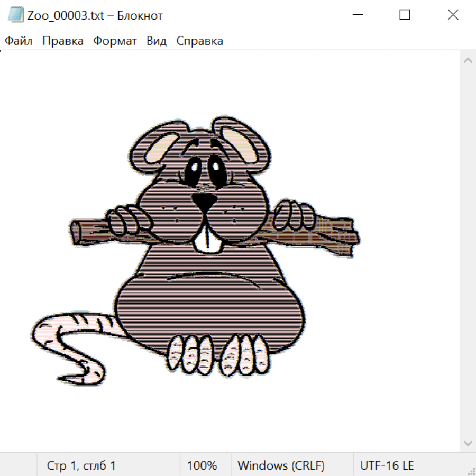Click the 'Стр 1, стлб 1' status field
Screen dimensions: 476x476
coord(81,466)
